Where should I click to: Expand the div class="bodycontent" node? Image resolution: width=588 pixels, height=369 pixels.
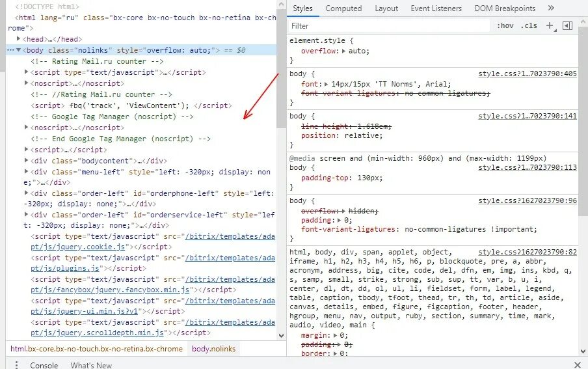pyautogui.click(x=26, y=160)
